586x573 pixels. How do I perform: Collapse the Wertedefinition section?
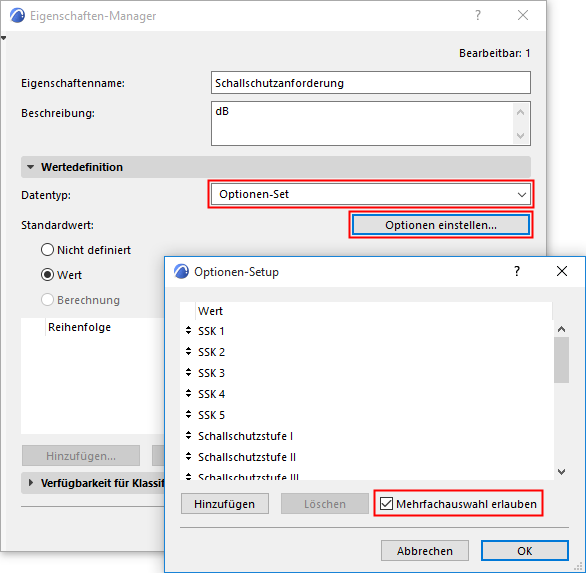tap(31, 167)
